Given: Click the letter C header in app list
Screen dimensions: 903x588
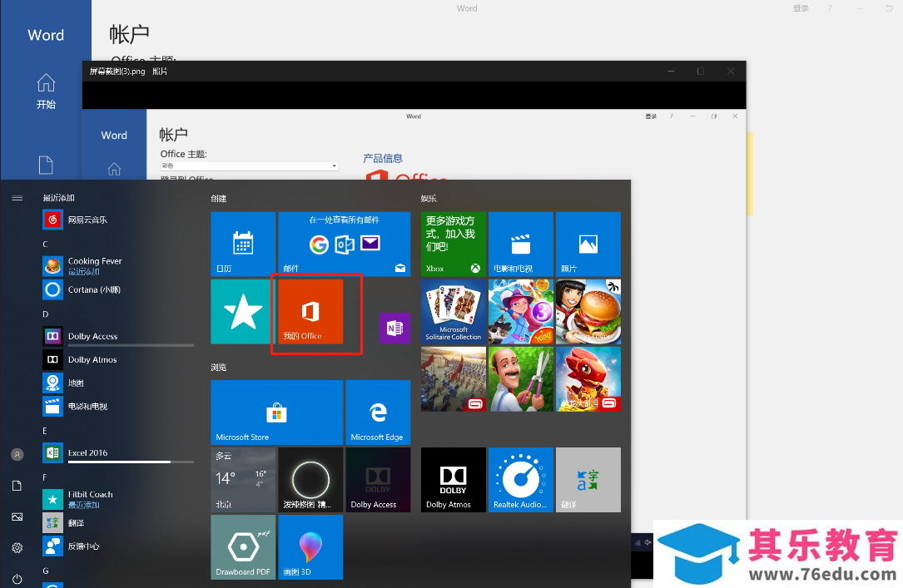Looking at the screenshot, I should [x=46, y=245].
